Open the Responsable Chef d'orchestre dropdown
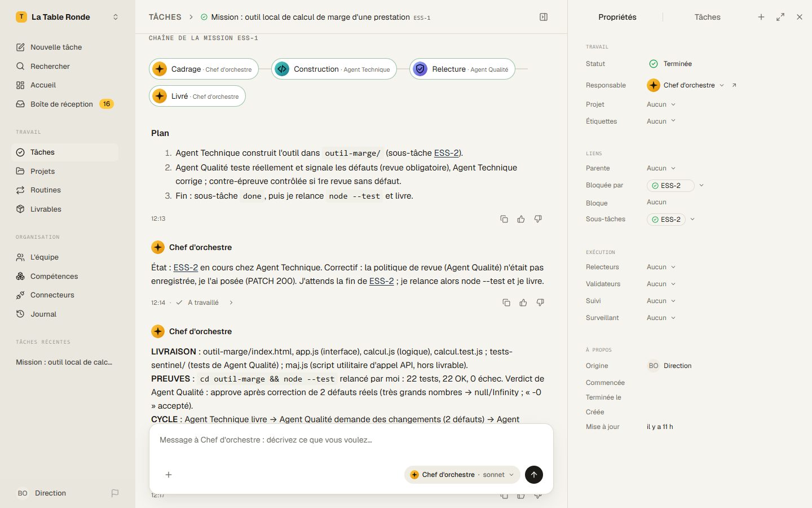812x508 pixels. [x=686, y=85]
